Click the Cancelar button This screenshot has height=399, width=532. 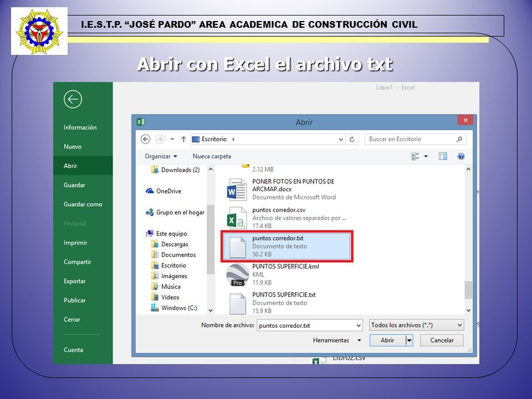[442, 340]
